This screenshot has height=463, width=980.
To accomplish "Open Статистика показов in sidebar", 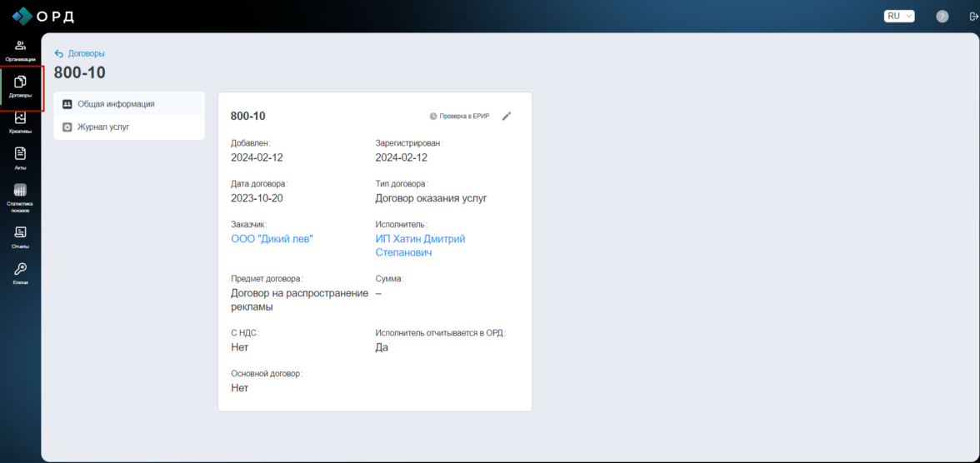I will coord(20,198).
